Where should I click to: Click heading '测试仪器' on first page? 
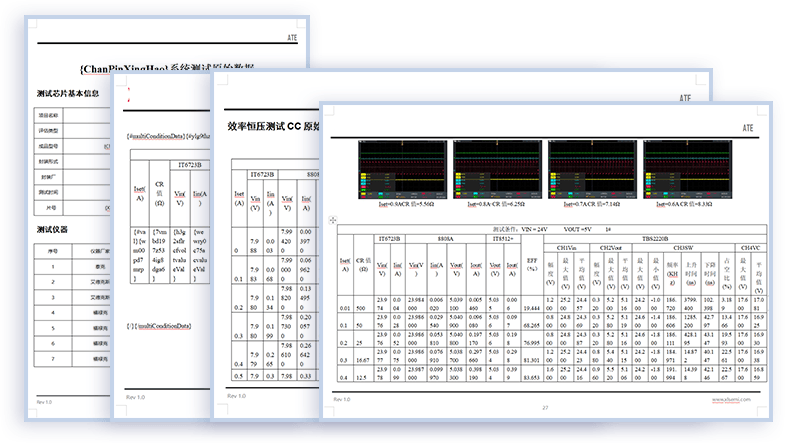[x=52, y=230]
